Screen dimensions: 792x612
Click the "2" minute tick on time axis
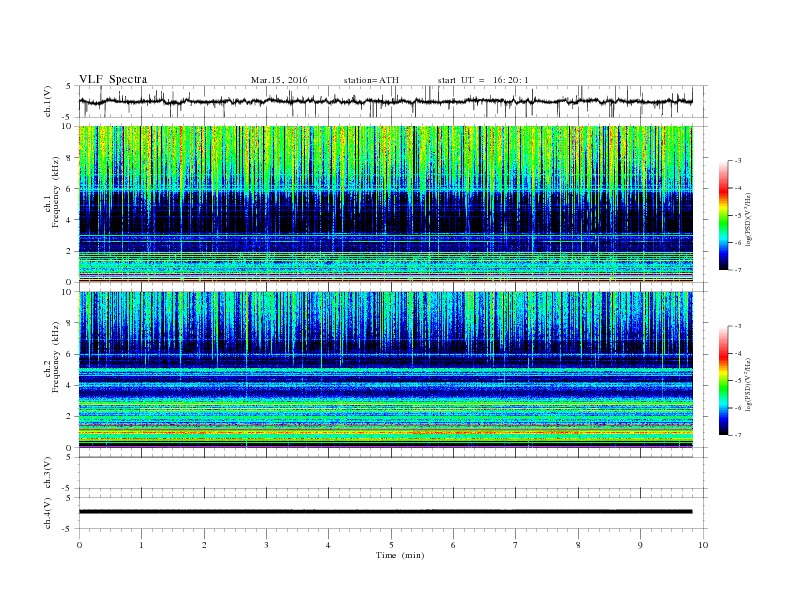pyautogui.click(x=204, y=545)
